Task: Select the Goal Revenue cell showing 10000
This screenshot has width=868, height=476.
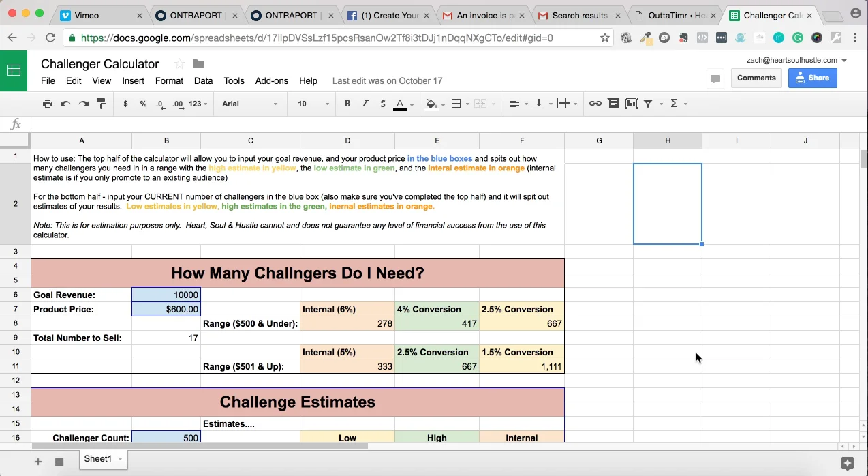Action: point(166,295)
